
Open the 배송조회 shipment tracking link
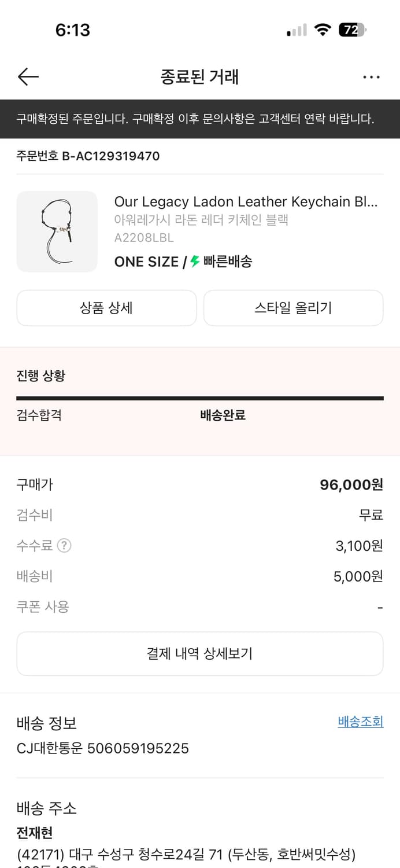tap(360, 722)
